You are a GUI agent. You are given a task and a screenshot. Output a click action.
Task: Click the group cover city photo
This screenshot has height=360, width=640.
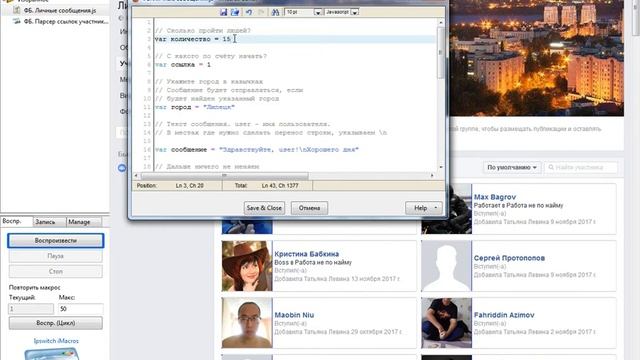click(537, 58)
